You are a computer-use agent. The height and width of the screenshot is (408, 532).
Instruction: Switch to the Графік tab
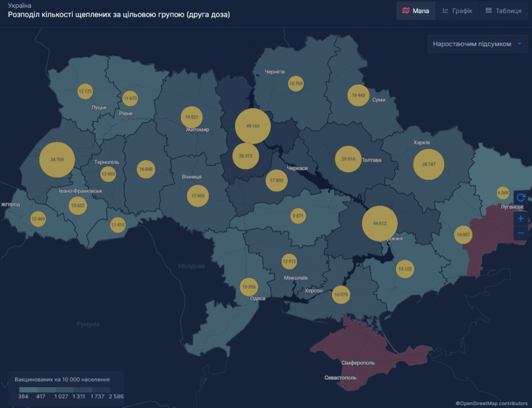(458, 11)
